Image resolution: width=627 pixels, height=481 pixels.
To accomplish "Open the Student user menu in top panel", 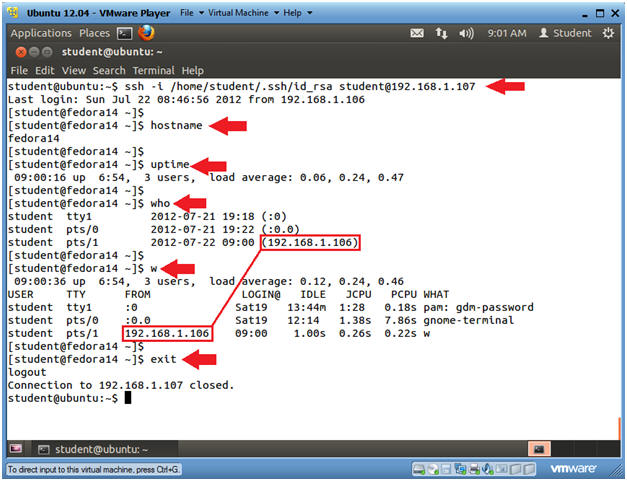I will (565, 33).
